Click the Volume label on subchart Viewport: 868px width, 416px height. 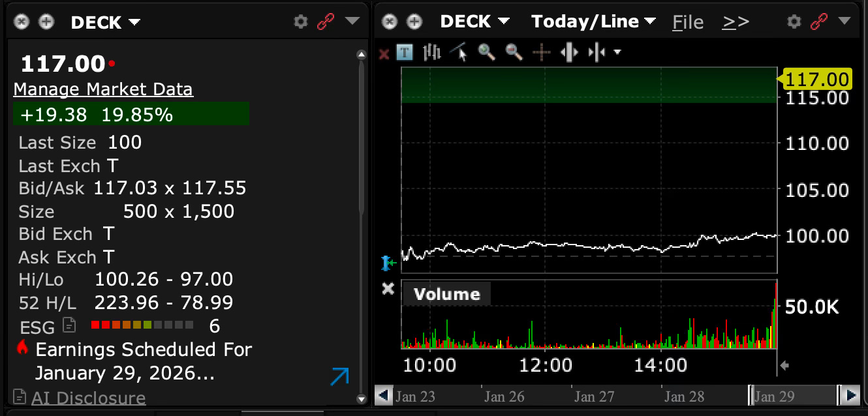446,294
